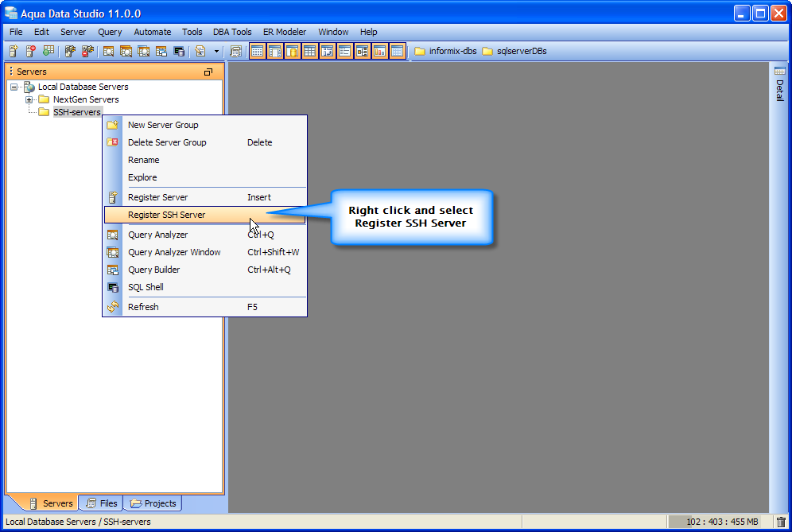Collapse the Local Database Servers node

click(x=14, y=87)
